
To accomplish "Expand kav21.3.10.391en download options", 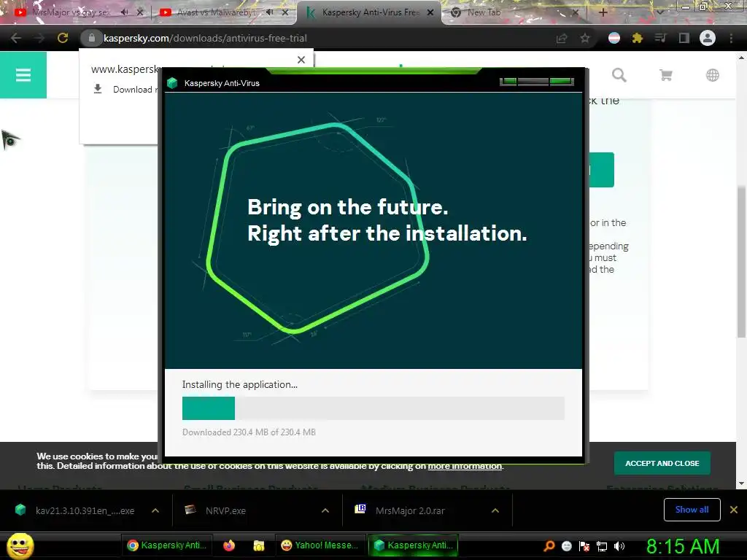I will coord(155,510).
